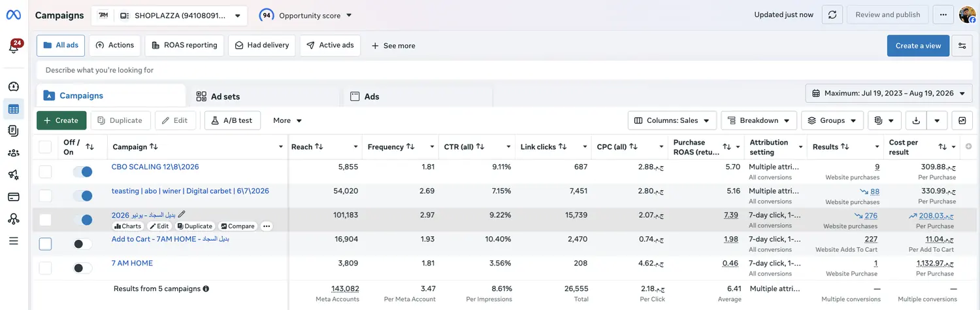980x310 pixels.
Task: Open Ads reporting icon in sidebar
Action: tap(13, 131)
